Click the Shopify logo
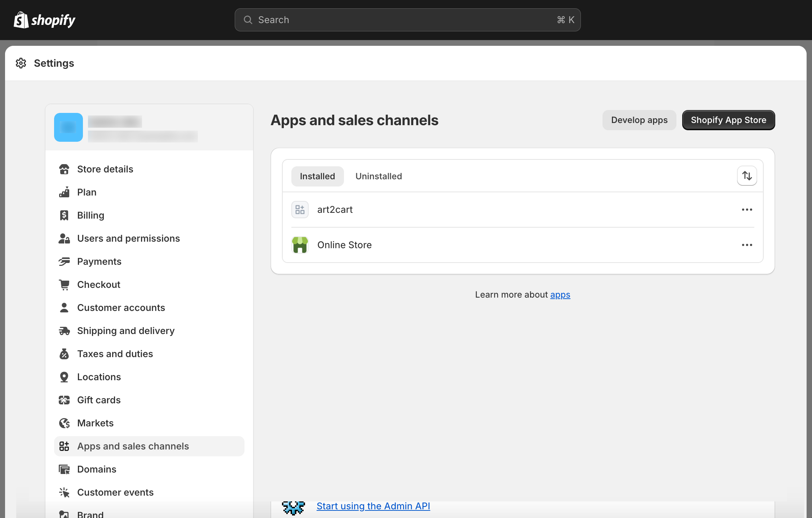The height and width of the screenshot is (518, 812). click(x=44, y=20)
